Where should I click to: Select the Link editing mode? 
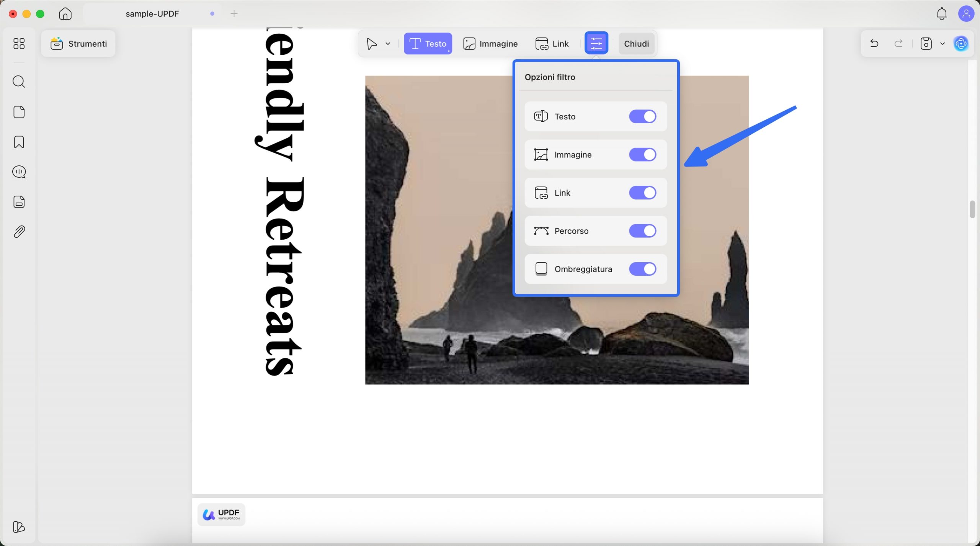pyautogui.click(x=552, y=43)
